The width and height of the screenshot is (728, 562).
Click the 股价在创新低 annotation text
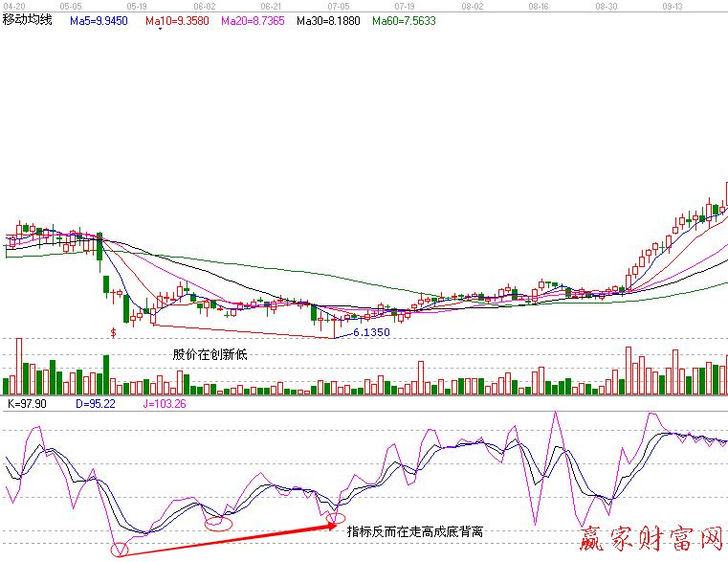(210, 354)
